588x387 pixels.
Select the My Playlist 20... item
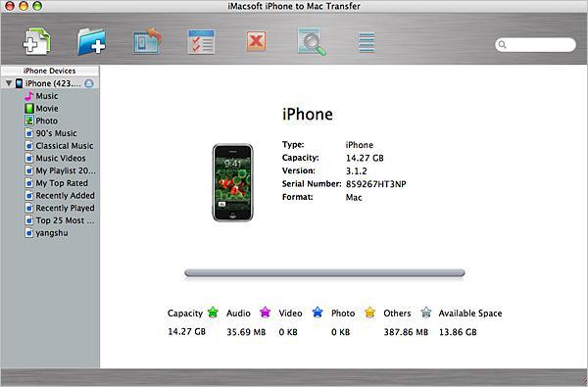tap(66, 170)
